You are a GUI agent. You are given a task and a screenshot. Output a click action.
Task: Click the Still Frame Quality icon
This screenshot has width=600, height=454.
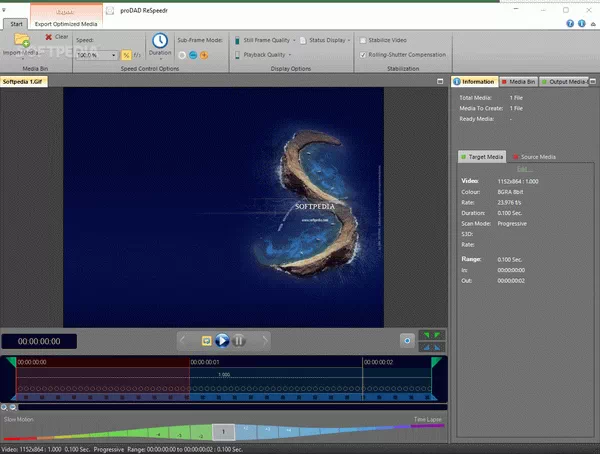click(237, 40)
